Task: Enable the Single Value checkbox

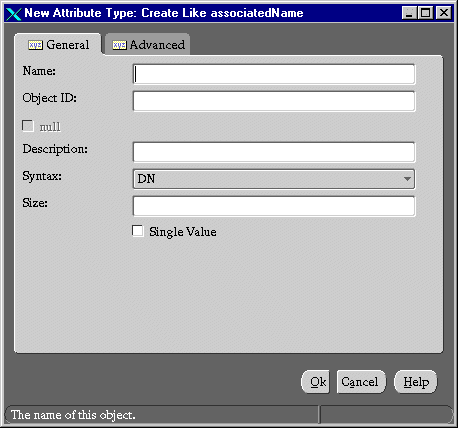Action: tap(138, 231)
